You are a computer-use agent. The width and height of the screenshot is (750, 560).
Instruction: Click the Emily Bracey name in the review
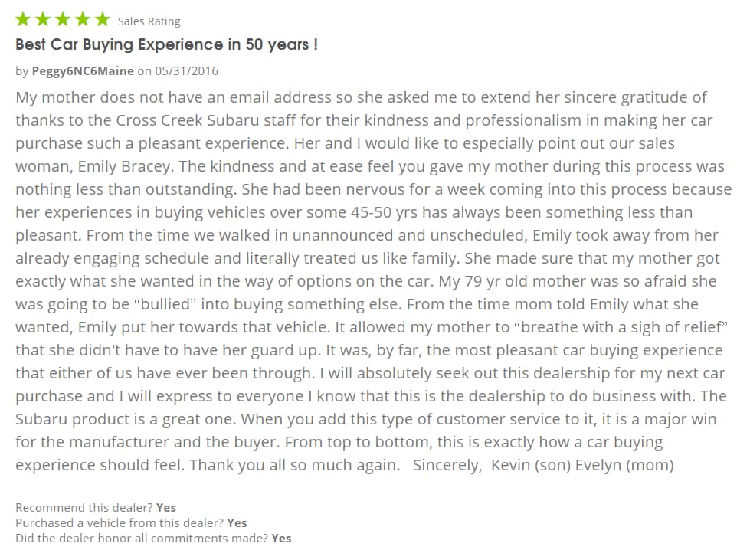[x=124, y=166]
